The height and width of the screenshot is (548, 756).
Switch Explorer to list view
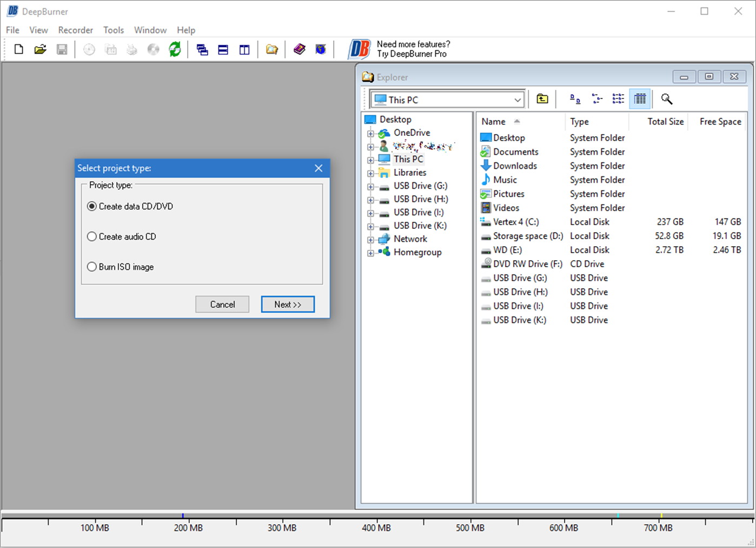618,98
